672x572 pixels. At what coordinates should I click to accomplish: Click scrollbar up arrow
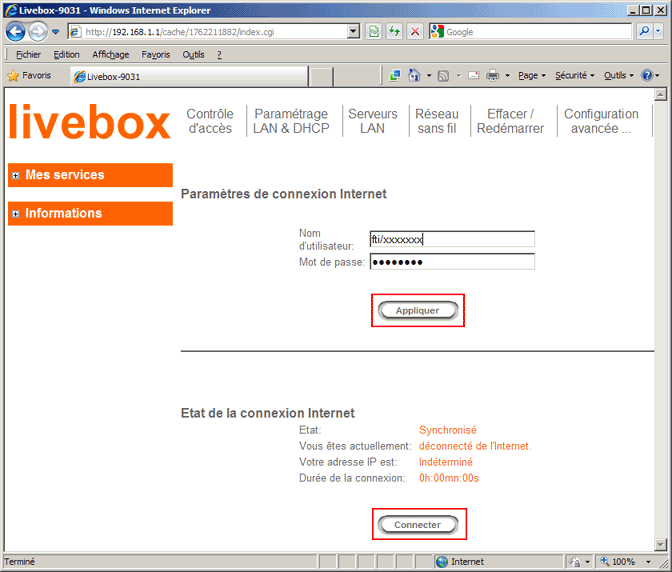click(660, 95)
